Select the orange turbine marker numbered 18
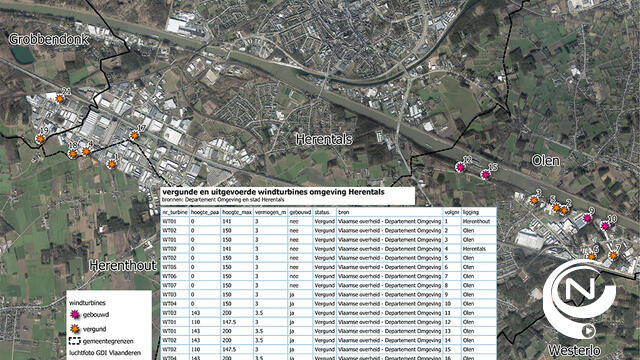Image resolution: width=640 pixels, height=360 pixels. coord(73,154)
